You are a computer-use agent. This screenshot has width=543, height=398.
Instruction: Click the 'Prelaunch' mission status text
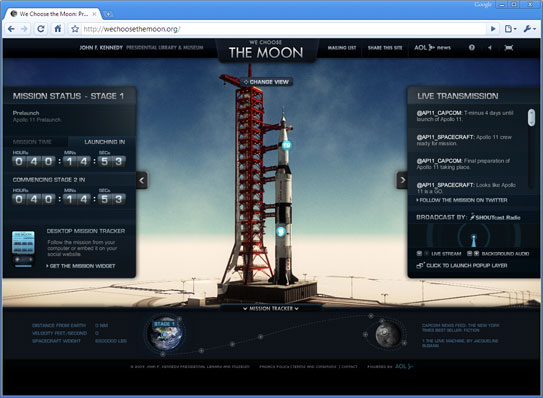[26, 113]
